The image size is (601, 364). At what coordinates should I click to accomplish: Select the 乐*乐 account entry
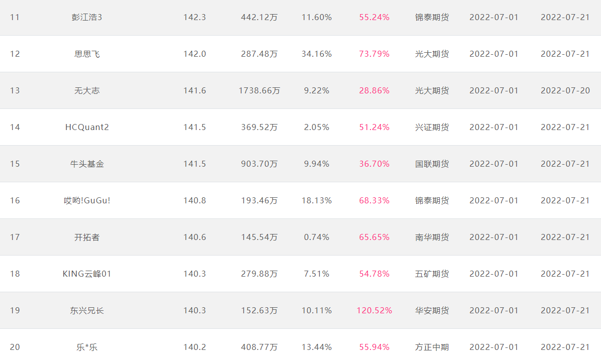87,347
